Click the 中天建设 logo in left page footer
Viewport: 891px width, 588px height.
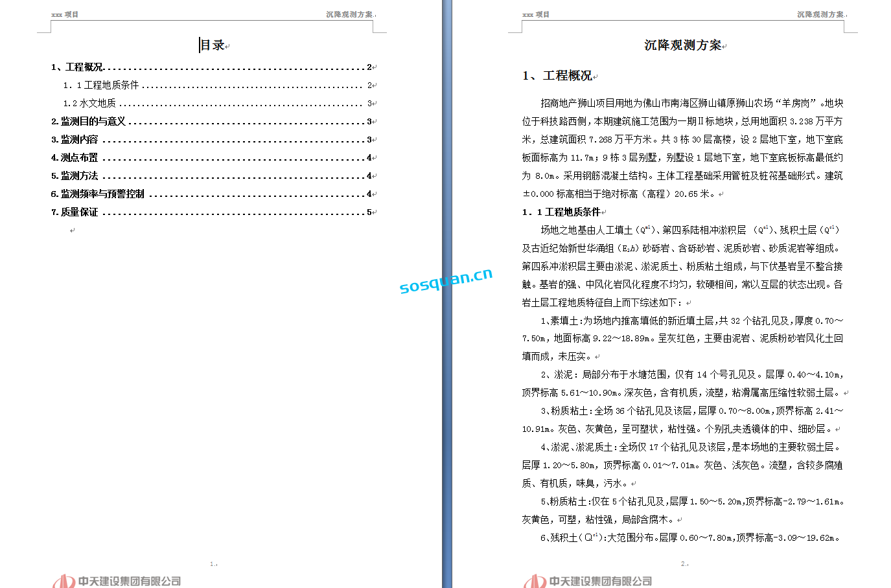tap(117, 581)
